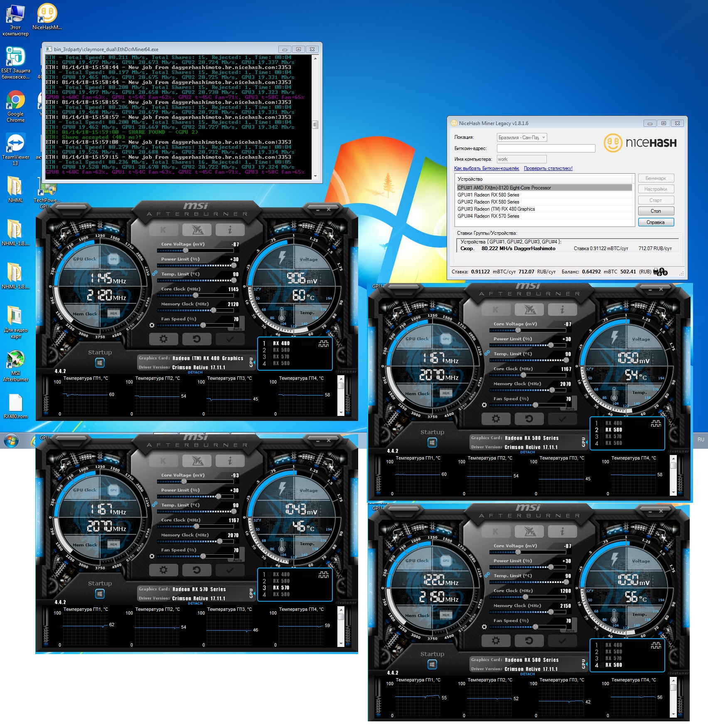Viewport: 708px width, 728px height.
Task: Switch to GPU 3 RX 570 in RX 480 Afterburner
Action: click(276, 357)
